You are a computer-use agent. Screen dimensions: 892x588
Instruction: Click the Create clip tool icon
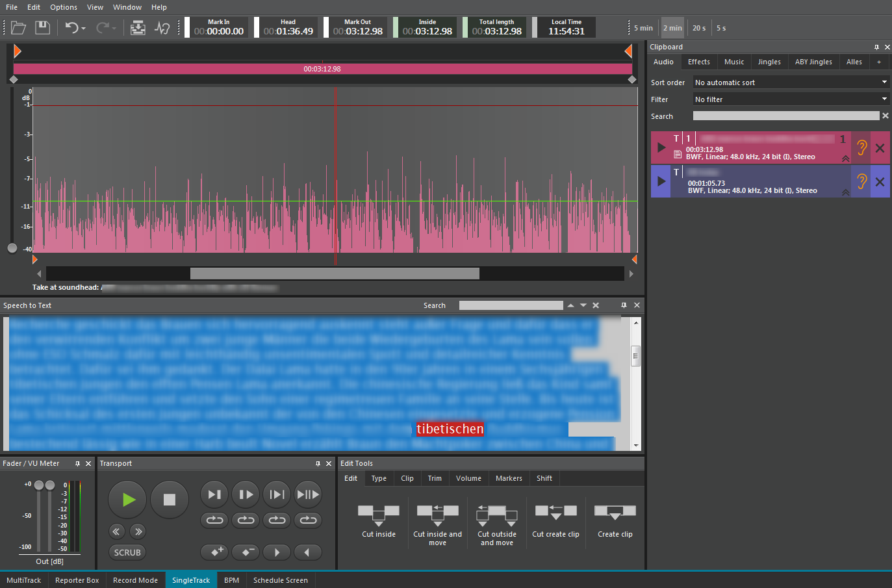(x=615, y=513)
